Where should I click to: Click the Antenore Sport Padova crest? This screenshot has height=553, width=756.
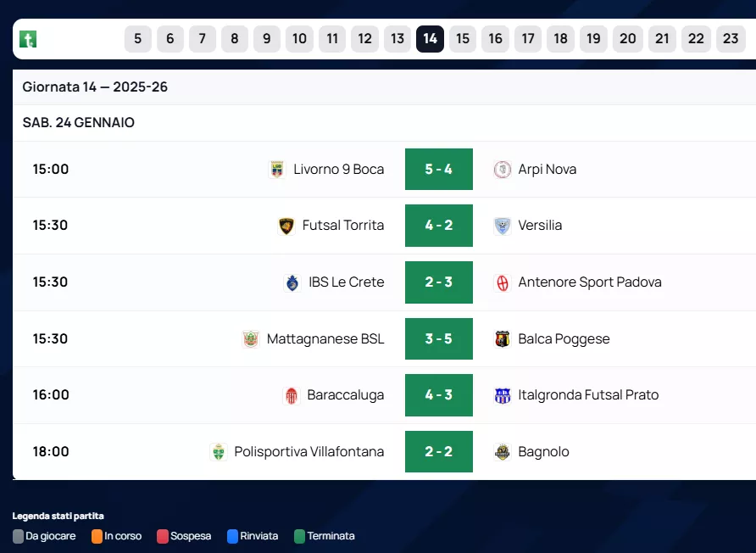click(x=503, y=282)
